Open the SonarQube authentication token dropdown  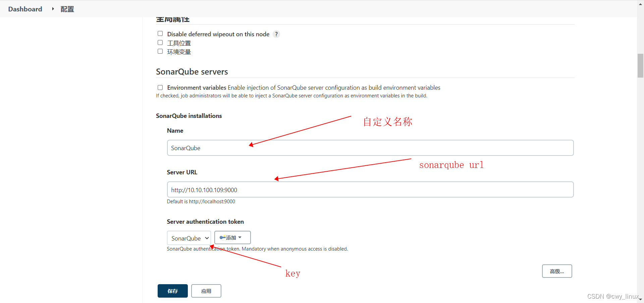pyautogui.click(x=189, y=238)
